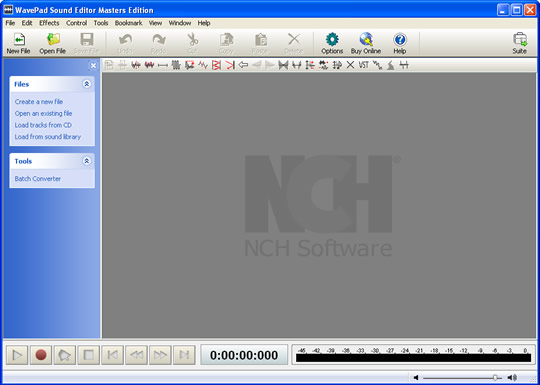Screen dimensions: 540x385
Task: Click the small black X icon in effects toolbar
Action: [350, 65]
